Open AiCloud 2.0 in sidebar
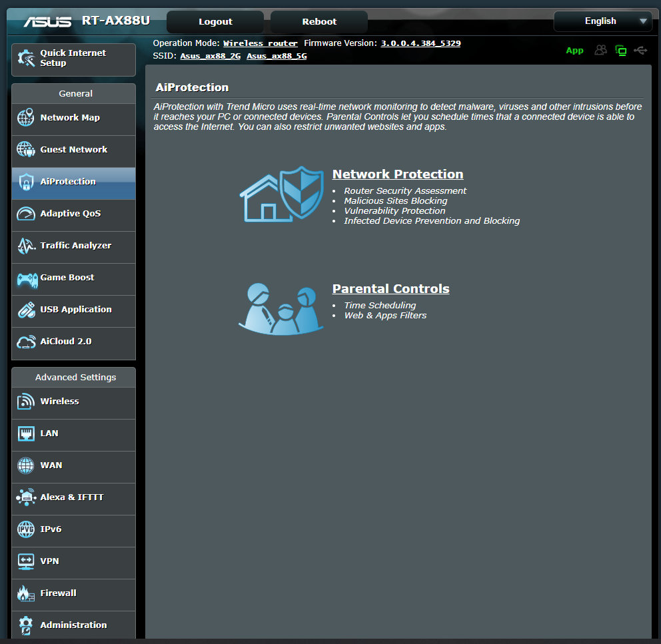Screen dimensions: 661x644 73,344
